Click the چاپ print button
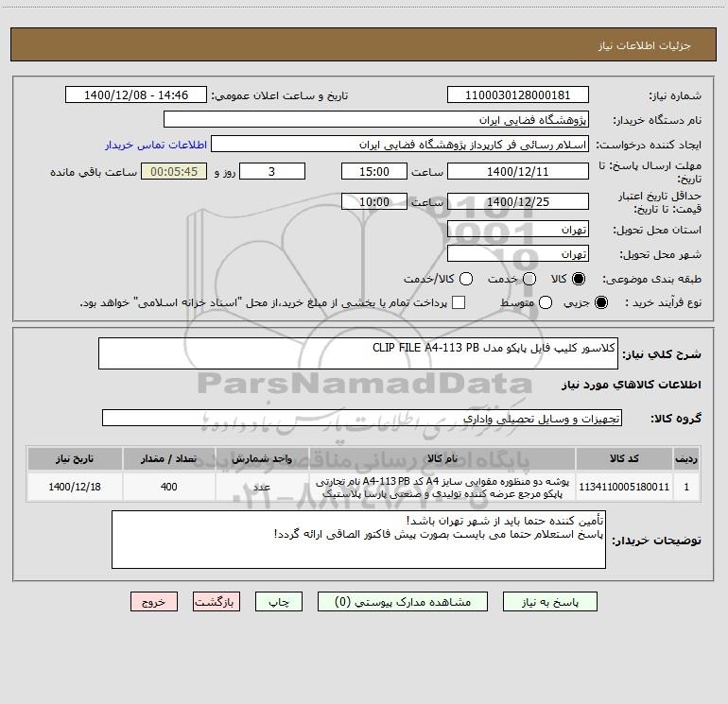The width and height of the screenshot is (728, 704). click(x=279, y=602)
